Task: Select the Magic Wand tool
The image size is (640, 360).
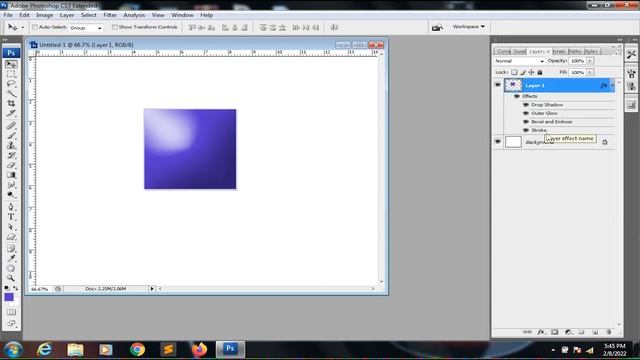Action: [x=11, y=93]
